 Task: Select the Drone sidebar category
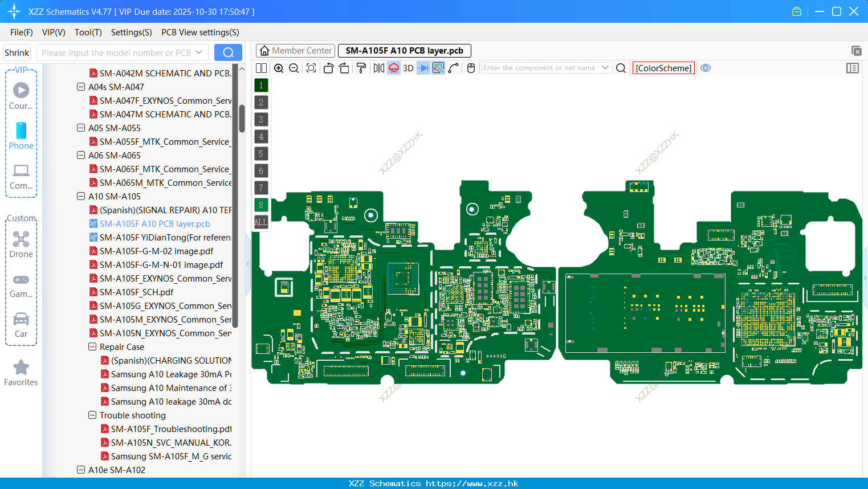pos(21,244)
